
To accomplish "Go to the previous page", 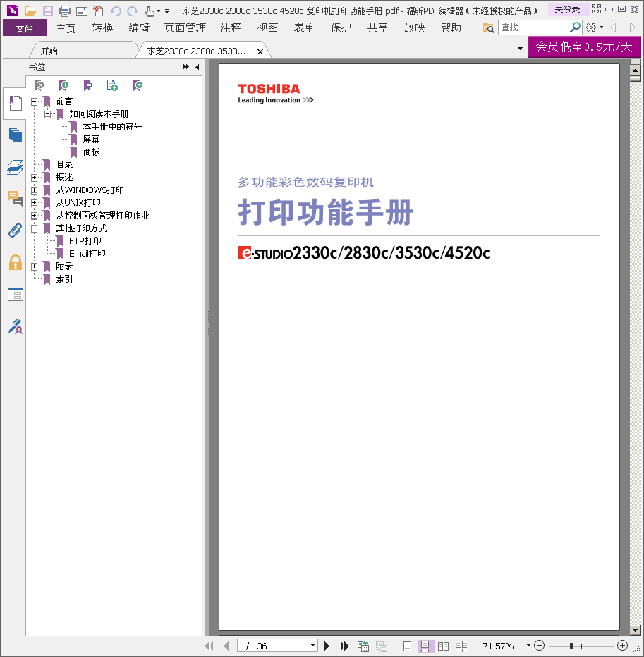I will point(226,646).
